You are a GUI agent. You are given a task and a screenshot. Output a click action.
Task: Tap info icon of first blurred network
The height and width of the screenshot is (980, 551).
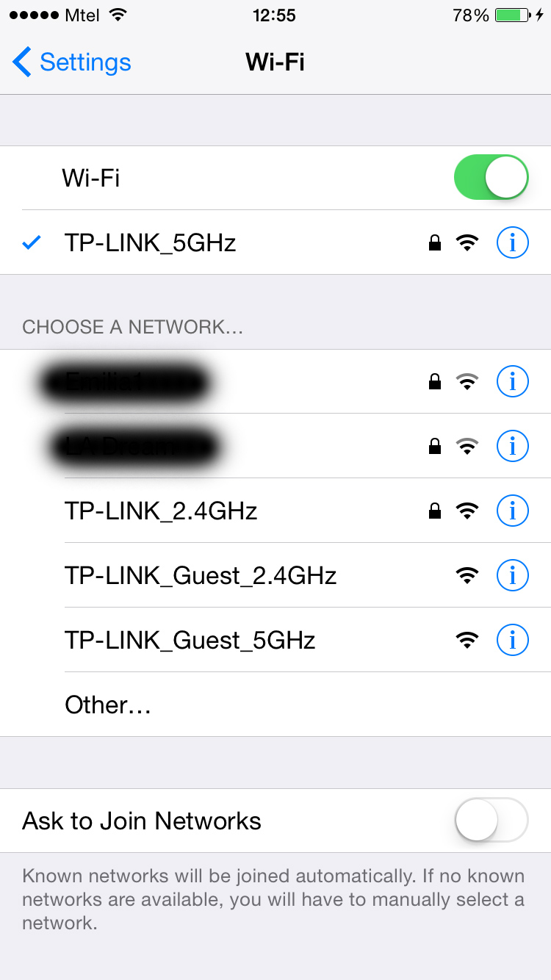point(513,381)
